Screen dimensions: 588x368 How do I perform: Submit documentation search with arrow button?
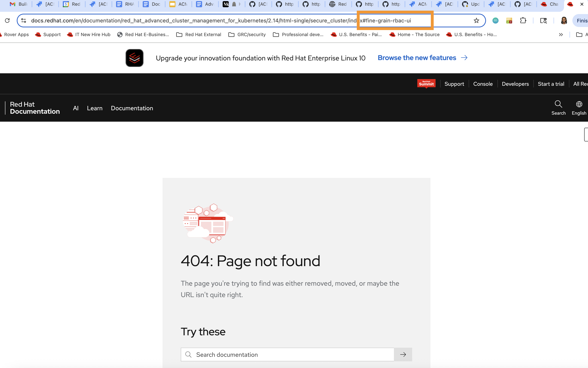pos(403,354)
